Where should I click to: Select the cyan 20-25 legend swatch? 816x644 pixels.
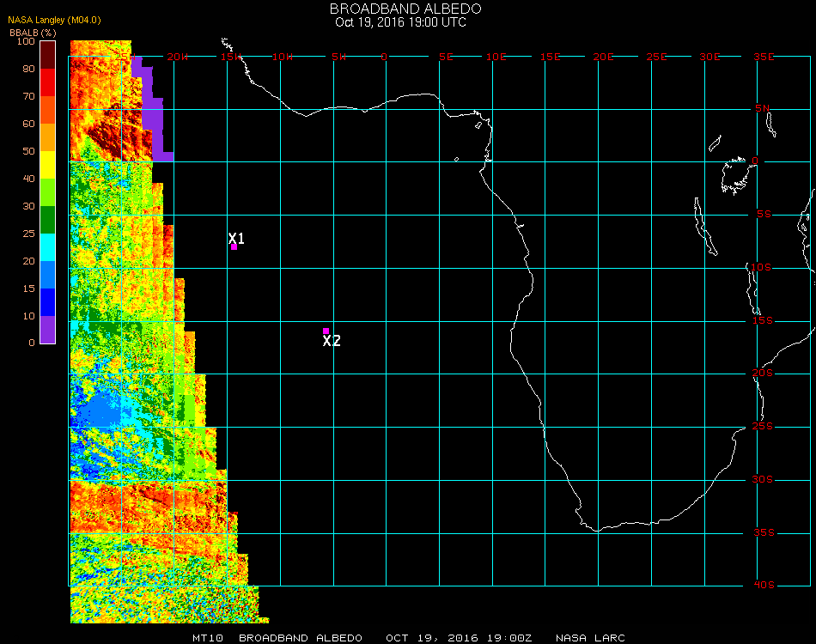coord(48,247)
